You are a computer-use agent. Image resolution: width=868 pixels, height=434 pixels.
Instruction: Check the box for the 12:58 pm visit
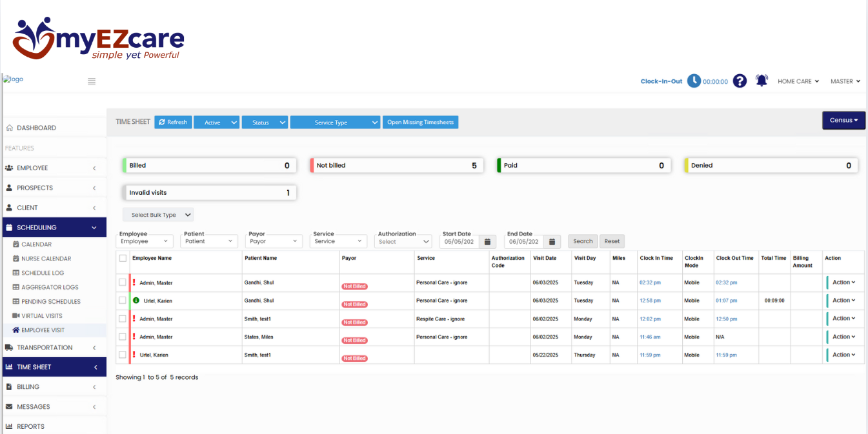123,301
